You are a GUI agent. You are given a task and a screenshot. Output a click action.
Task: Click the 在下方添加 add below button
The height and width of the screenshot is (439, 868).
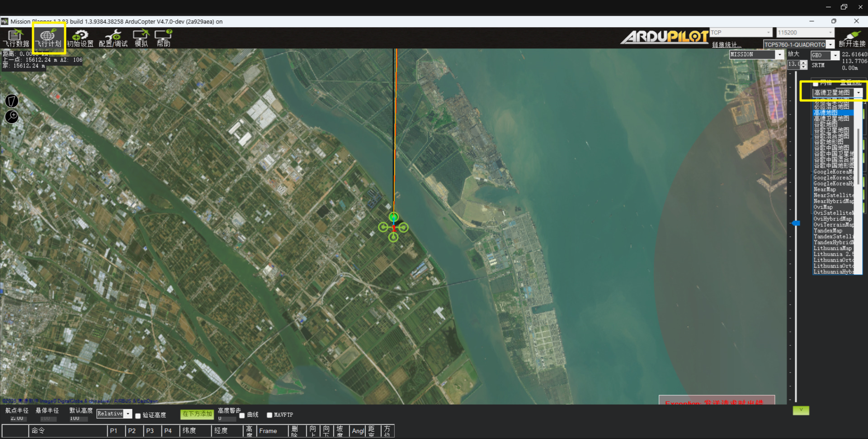point(197,414)
